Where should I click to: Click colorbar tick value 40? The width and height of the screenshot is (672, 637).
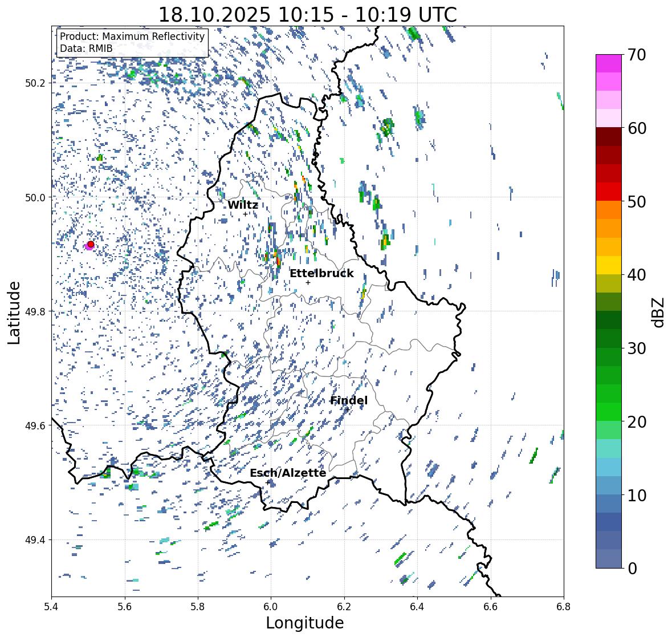(x=636, y=274)
